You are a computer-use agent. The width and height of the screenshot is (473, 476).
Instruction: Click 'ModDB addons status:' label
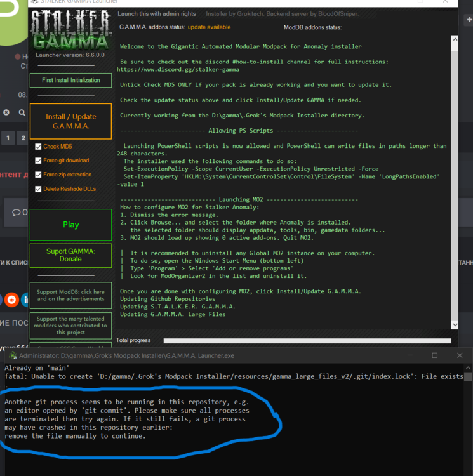(312, 27)
